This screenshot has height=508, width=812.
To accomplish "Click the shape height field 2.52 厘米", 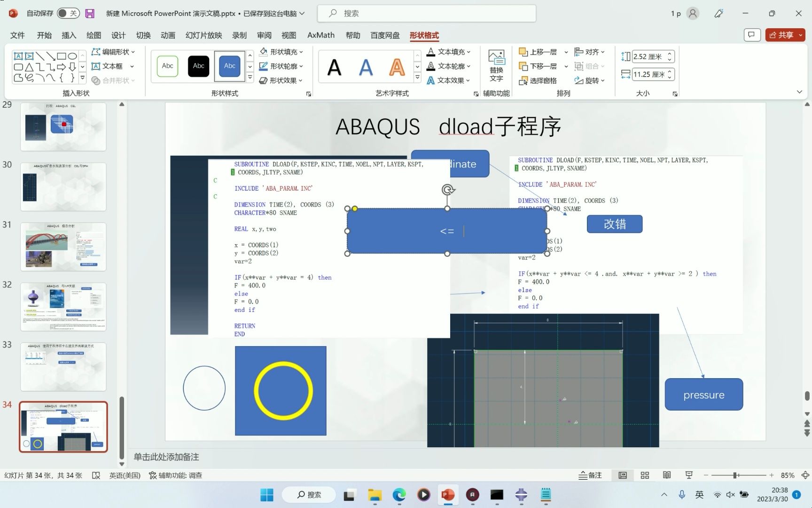I will click(649, 56).
